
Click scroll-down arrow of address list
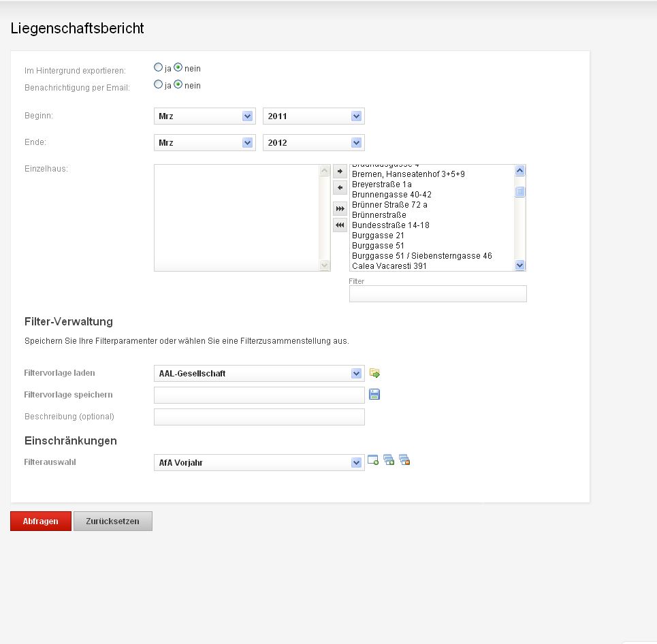[x=520, y=265]
